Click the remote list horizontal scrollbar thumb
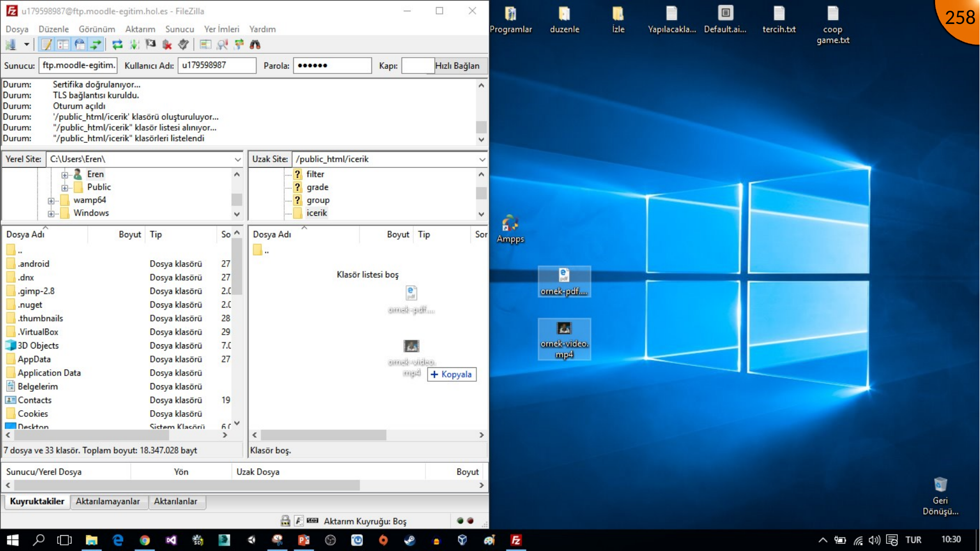 coord(323,435)
